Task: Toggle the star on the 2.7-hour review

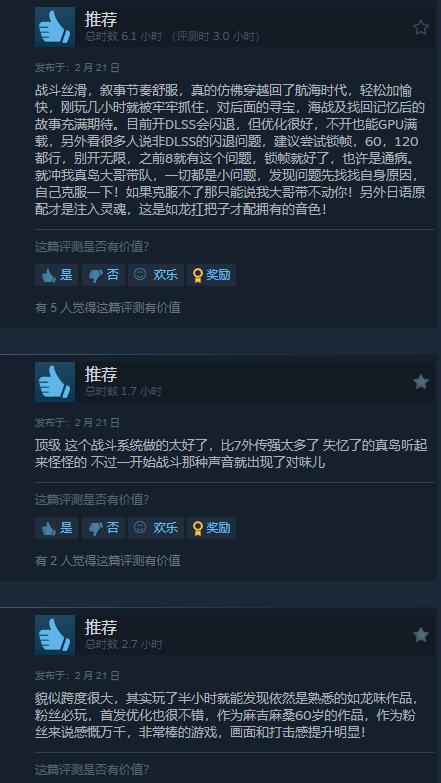Action: (x=421, y=635)
